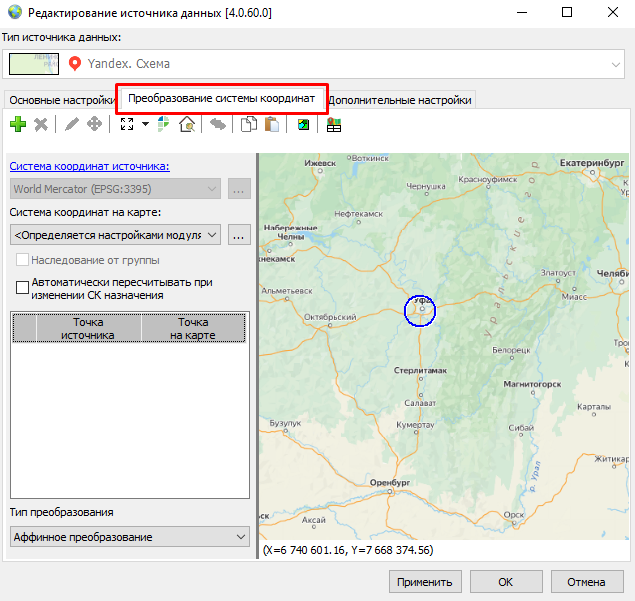Click the gray X delete point icon
The image size is (635, 601).
coord(41,125)
